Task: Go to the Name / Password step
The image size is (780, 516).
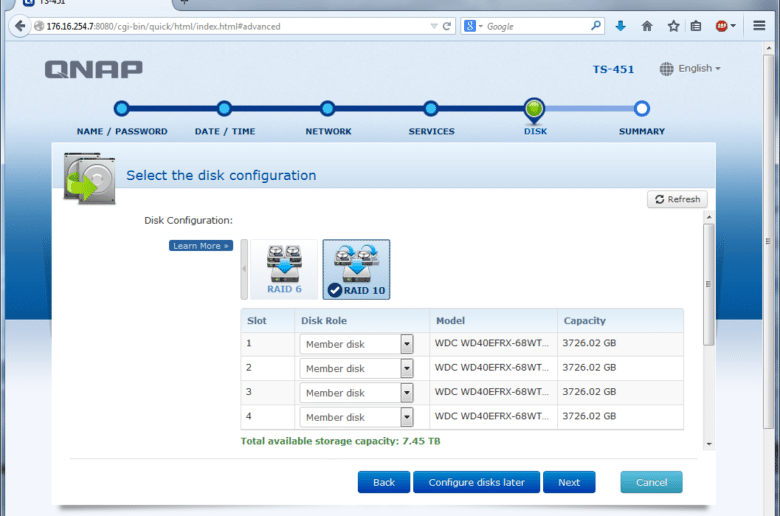Action: coord(121,108)
